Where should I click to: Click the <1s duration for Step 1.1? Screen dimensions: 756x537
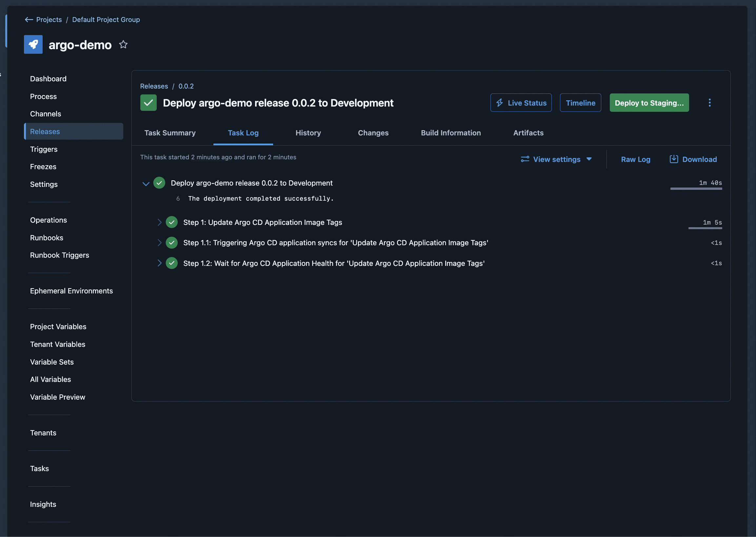pos(716,243)
